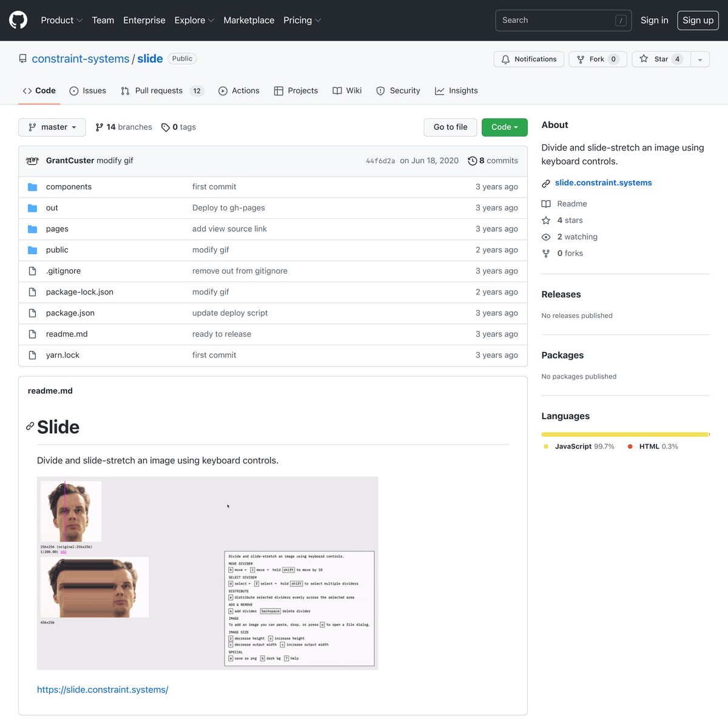Click the fork icon on Fork button
Viewport: 728px width, 728px height.
coord(581,59)
